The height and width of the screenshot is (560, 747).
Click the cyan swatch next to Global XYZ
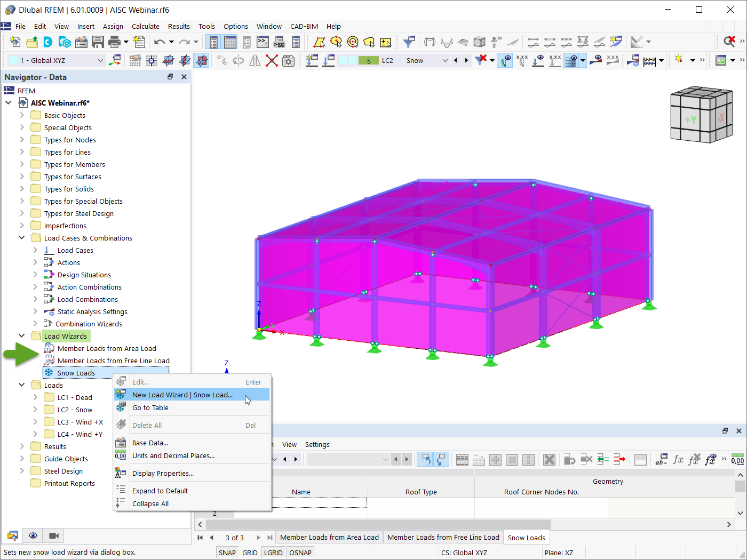[13, 60]
